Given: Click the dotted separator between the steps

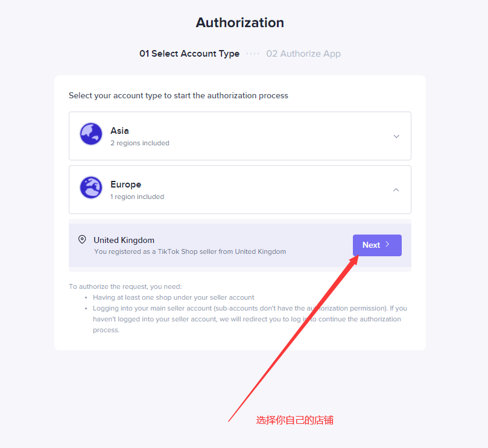Looking at the screenshot, I should point(253,54).
